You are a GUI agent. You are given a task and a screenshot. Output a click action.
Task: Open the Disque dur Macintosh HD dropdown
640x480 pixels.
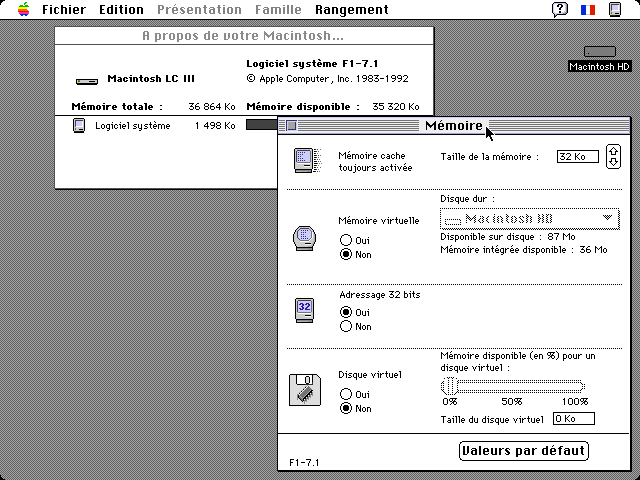click(x=529, y=219)
